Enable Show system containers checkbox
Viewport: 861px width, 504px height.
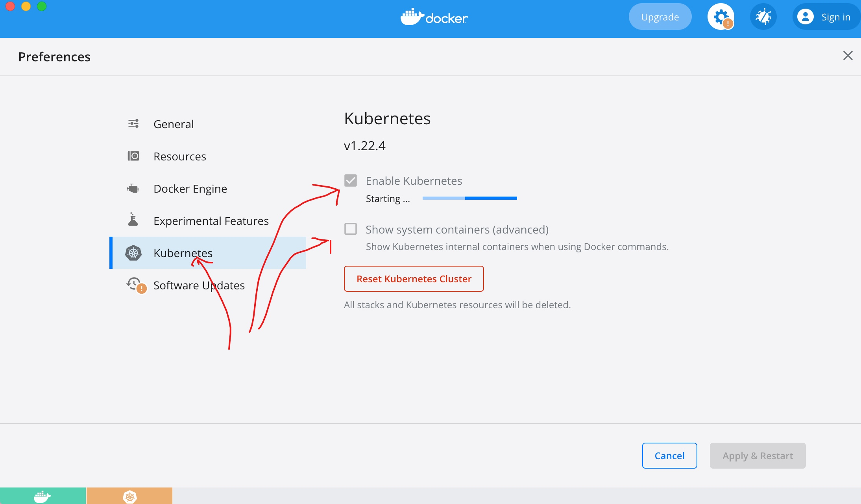click(351, 229)
